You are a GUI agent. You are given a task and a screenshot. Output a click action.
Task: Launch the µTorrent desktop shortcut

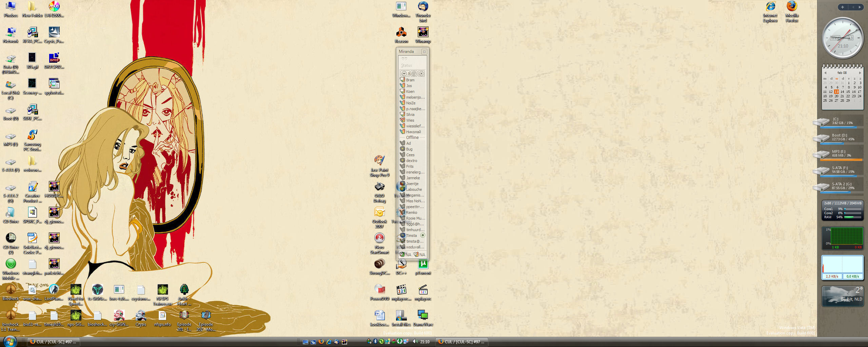coord(423,267)
